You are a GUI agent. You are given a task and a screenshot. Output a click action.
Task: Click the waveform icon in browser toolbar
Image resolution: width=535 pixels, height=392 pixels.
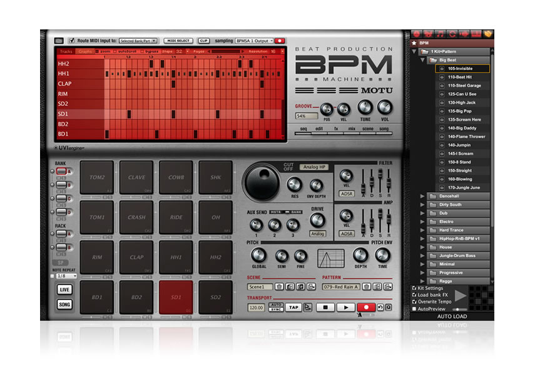point(464,33)
